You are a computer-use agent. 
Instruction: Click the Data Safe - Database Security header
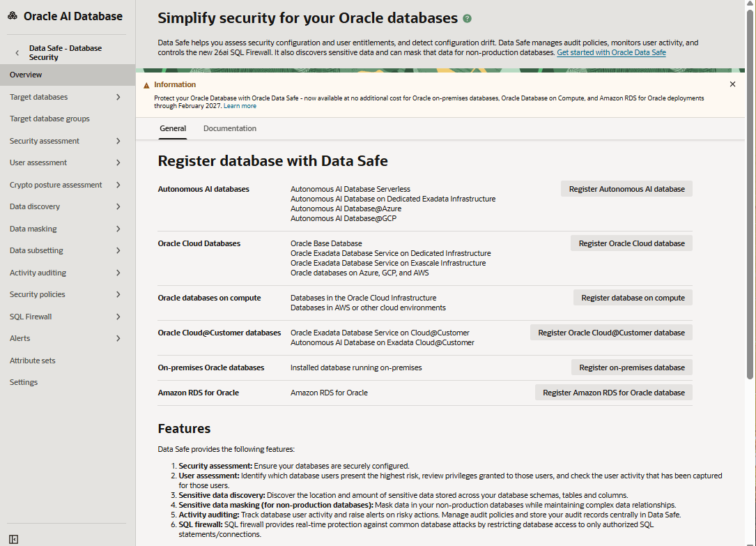[x=65, y=52]
